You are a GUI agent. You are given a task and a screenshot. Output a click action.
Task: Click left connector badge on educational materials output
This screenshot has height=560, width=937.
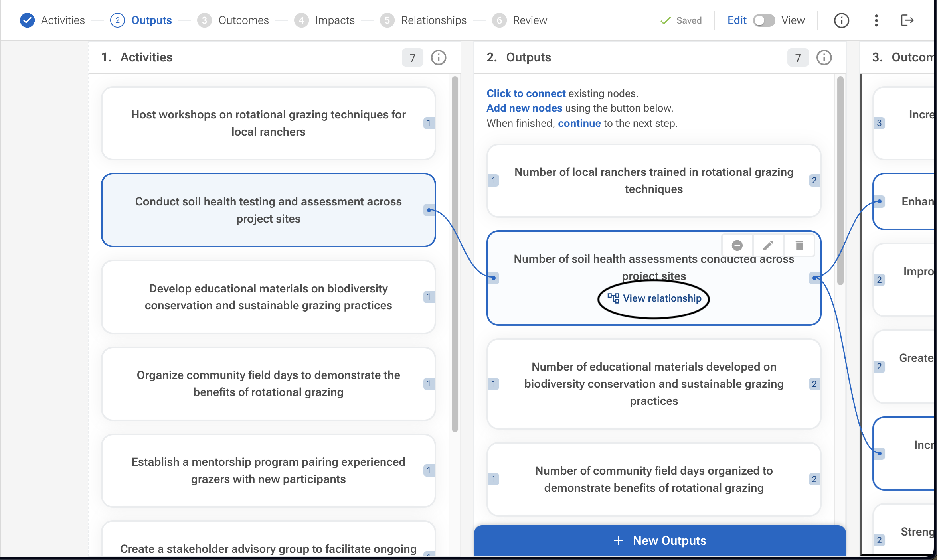[x=493, y=384]
